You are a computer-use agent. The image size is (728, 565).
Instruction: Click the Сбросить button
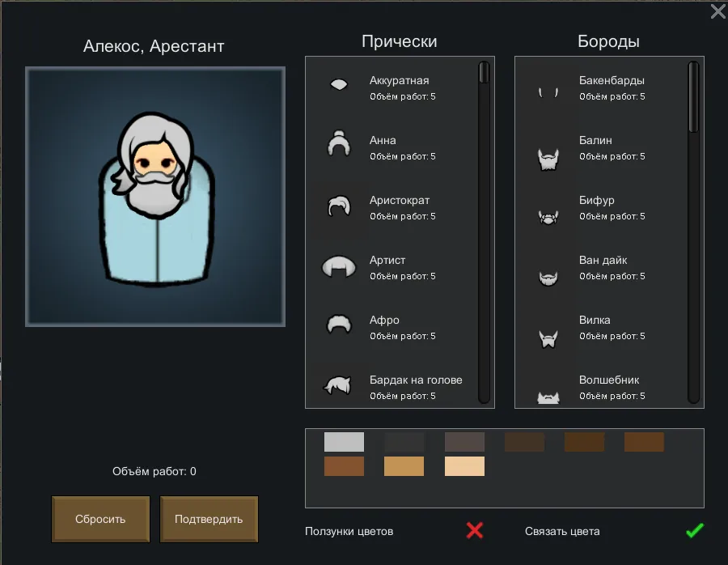click(x=100, y=519)
